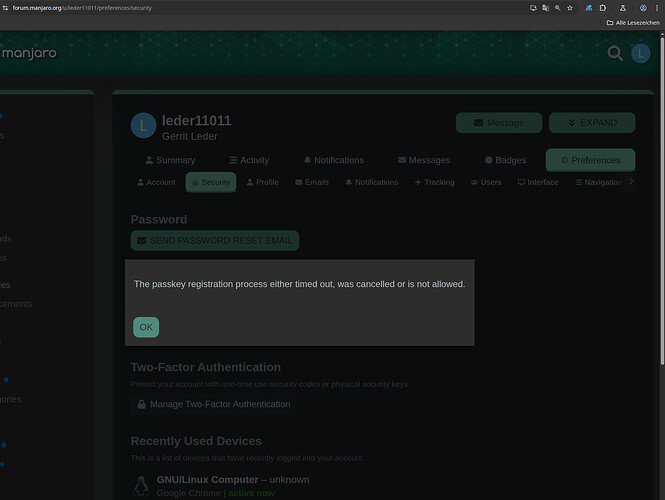Bookmark this page with the star icon
This screenshot has height=500, width=665.
click(570, 8)
